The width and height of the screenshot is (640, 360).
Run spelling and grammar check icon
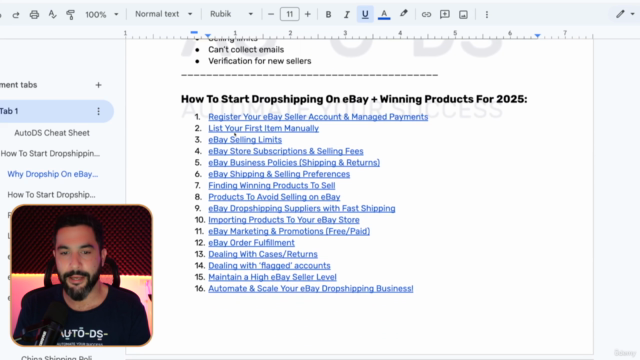[x=52, y=15]
